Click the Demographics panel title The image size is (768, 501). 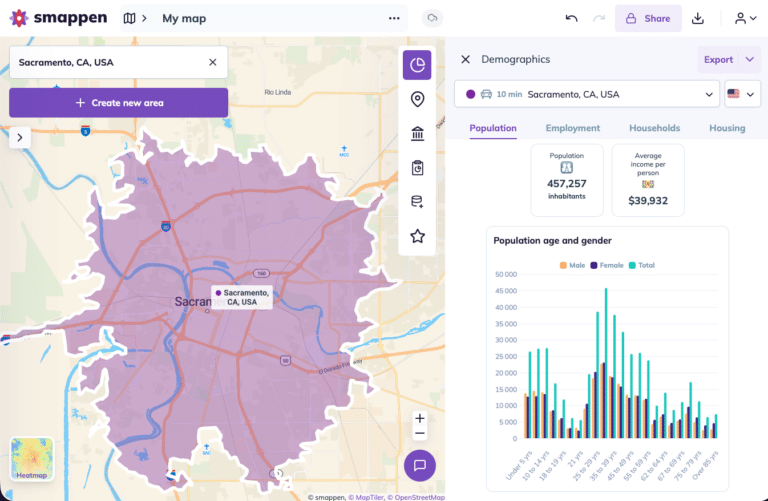[x=515, y=59]
